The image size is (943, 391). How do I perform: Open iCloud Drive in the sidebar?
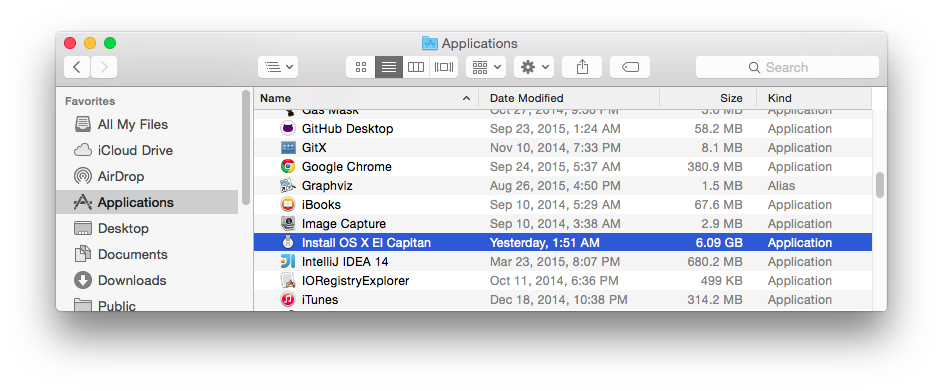135,150
